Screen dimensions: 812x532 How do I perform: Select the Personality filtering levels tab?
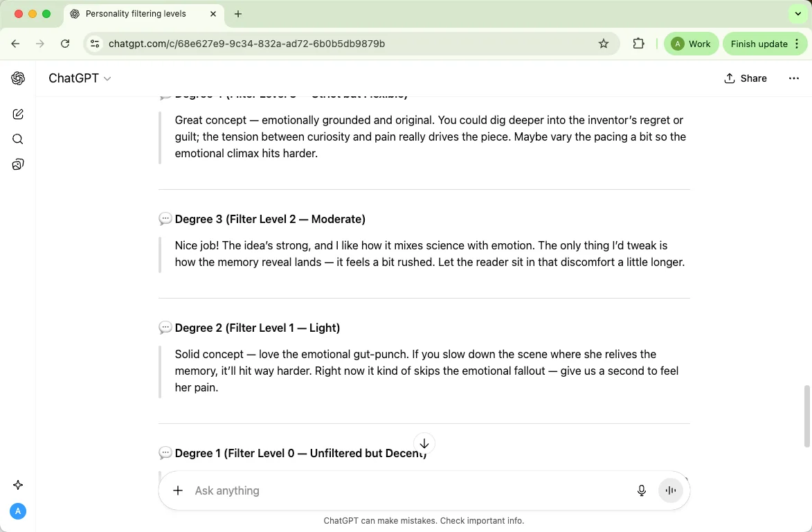[x=138, y=14]
